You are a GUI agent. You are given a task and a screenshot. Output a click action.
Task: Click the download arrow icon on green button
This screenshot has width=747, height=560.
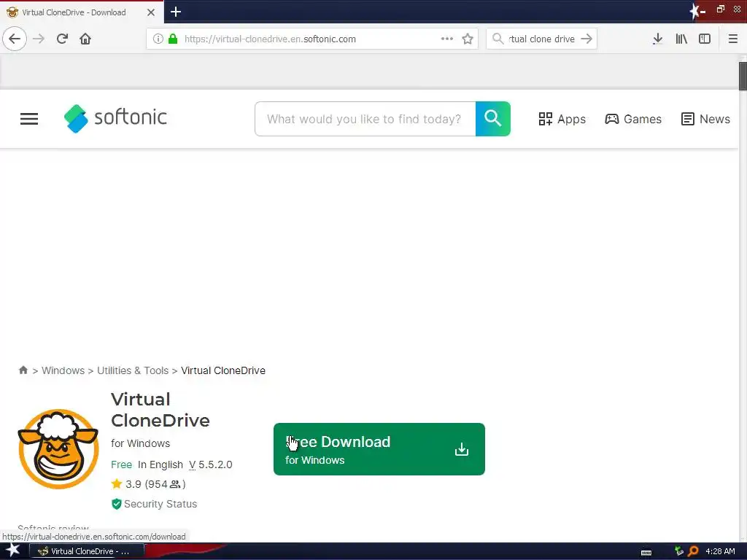462,449
